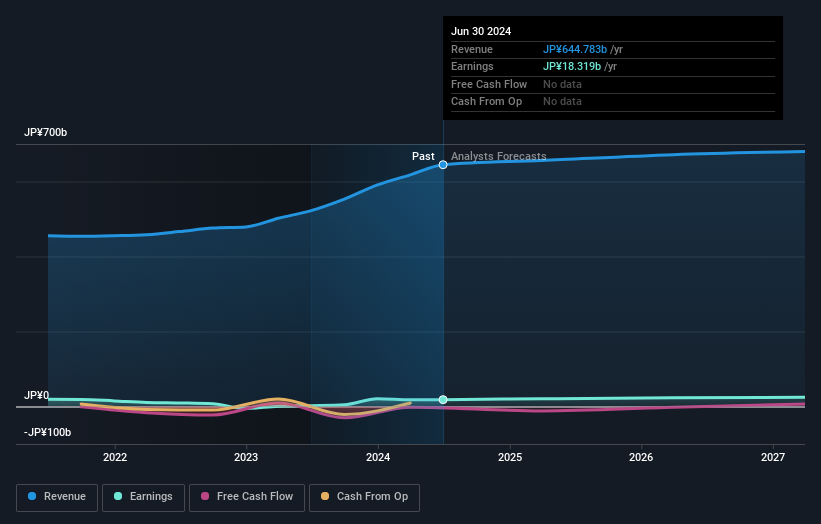Toggle the Cash From Op legend series
The height and width of the screenshot is (524, 821).
point(364,497)
